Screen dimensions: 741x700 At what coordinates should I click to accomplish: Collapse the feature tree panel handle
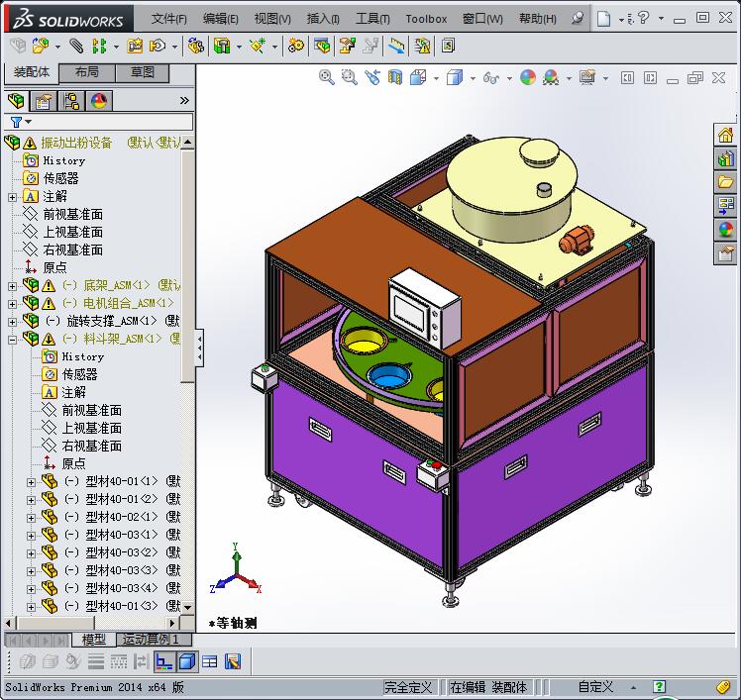click(x=199, y=349)
